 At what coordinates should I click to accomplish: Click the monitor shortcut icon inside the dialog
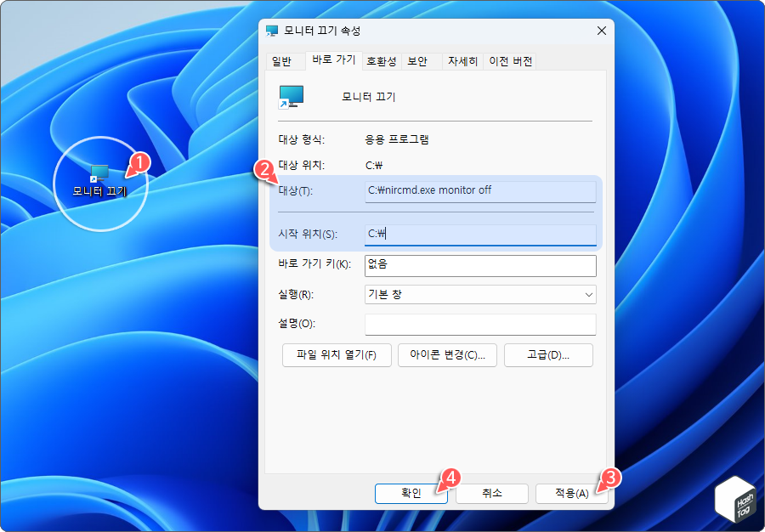tap(292, 98)
